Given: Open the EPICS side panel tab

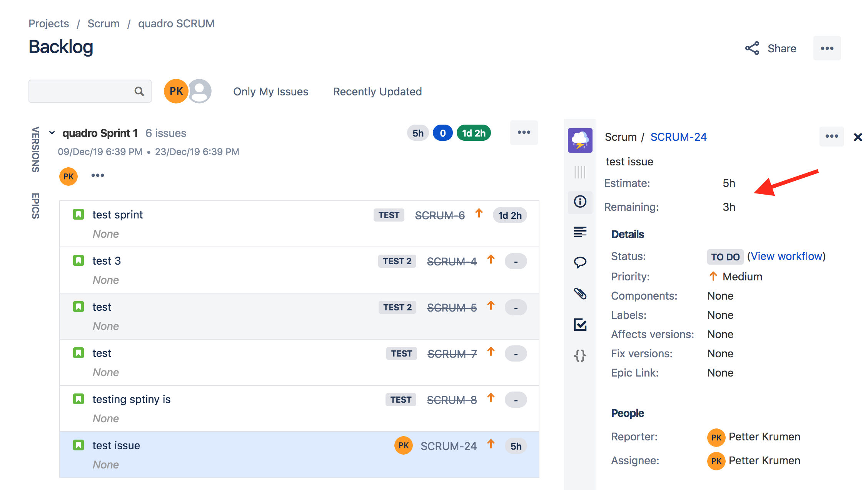Looking at the screenshot, I should click(35, 206).
